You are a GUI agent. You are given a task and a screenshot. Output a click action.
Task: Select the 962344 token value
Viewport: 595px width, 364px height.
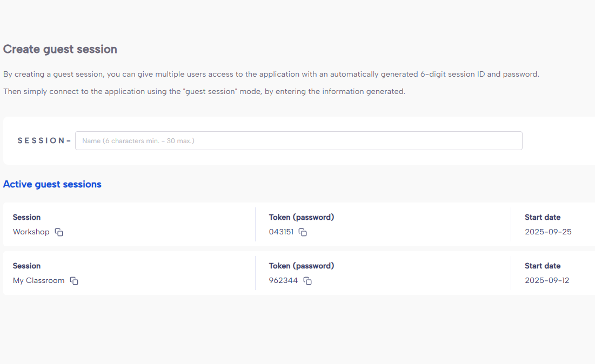(283, 280)
